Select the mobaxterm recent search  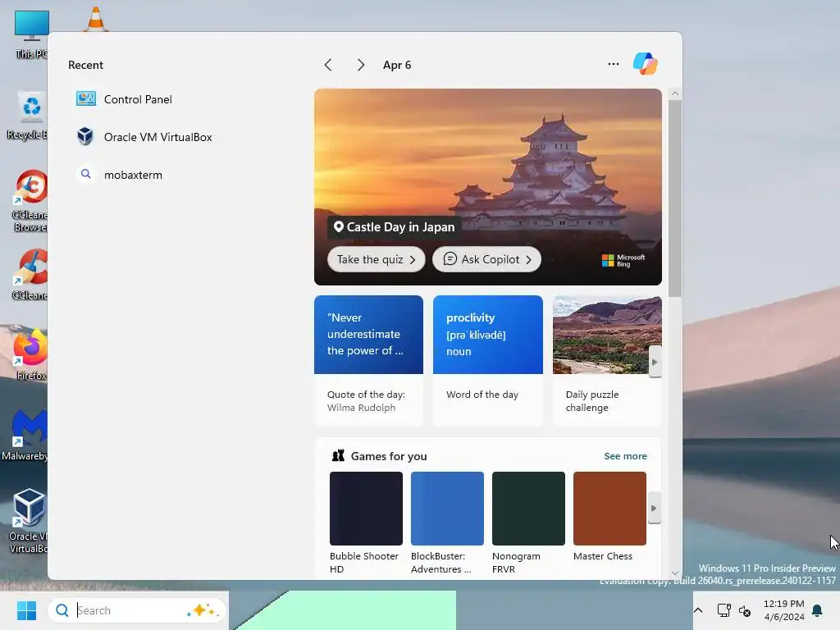point(119,175)
